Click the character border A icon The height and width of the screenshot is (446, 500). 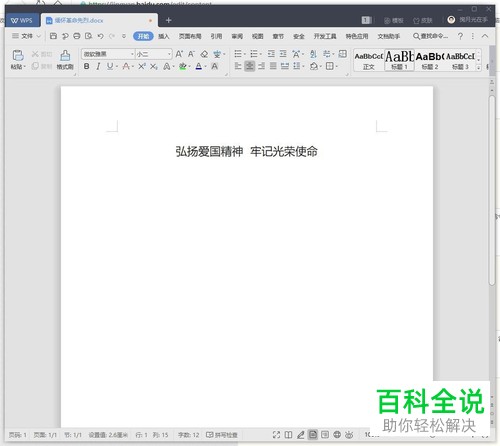(x=215, y=66)
